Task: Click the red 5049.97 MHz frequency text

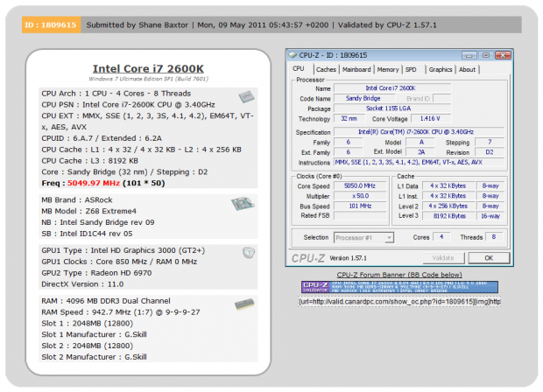Action: tap(94, 183)
